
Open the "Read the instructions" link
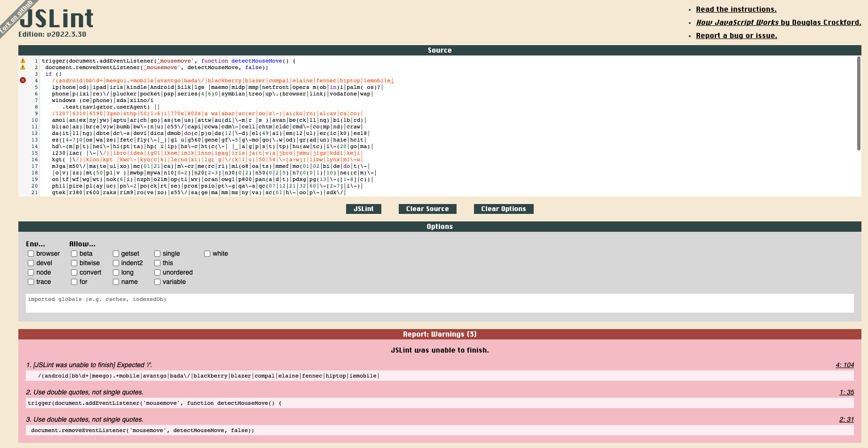point(736,9)
